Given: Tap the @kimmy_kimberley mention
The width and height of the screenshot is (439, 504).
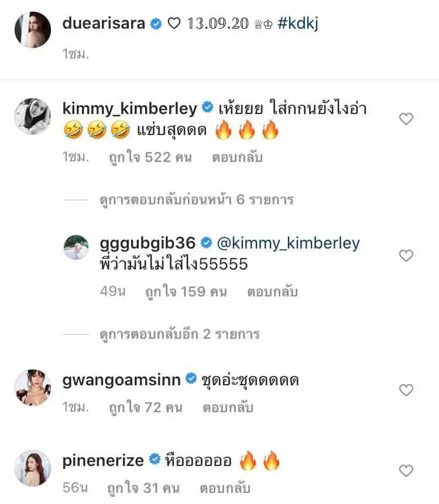Looking at the screenshot, I should pyautogui.click(x=289, y=243).
